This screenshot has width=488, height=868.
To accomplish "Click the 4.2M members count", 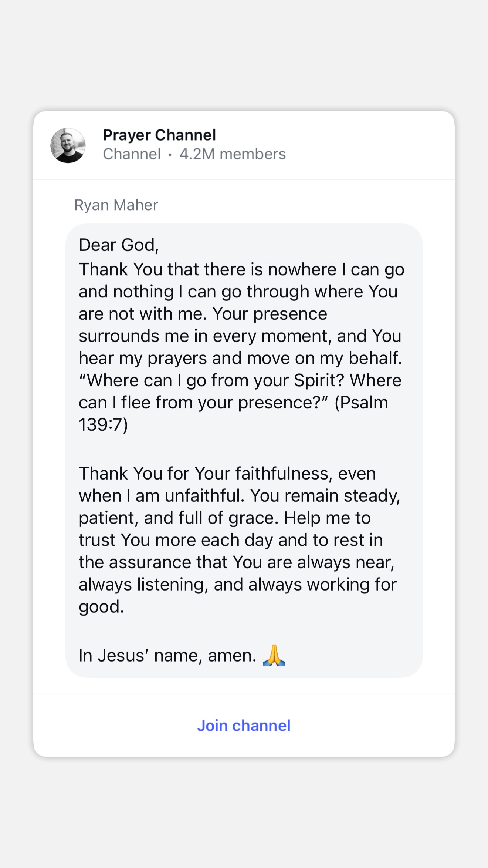I will click(233, 154).
